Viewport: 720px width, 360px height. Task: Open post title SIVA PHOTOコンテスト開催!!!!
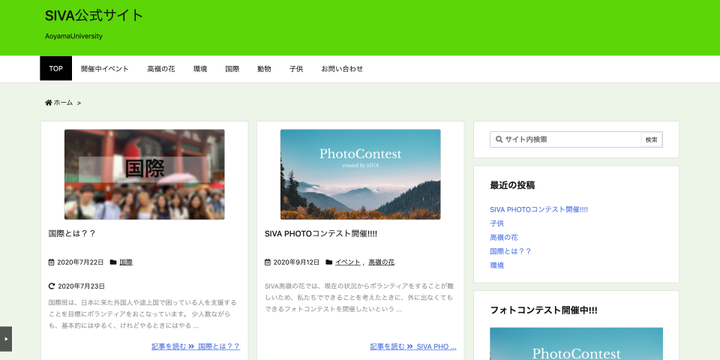321,234
